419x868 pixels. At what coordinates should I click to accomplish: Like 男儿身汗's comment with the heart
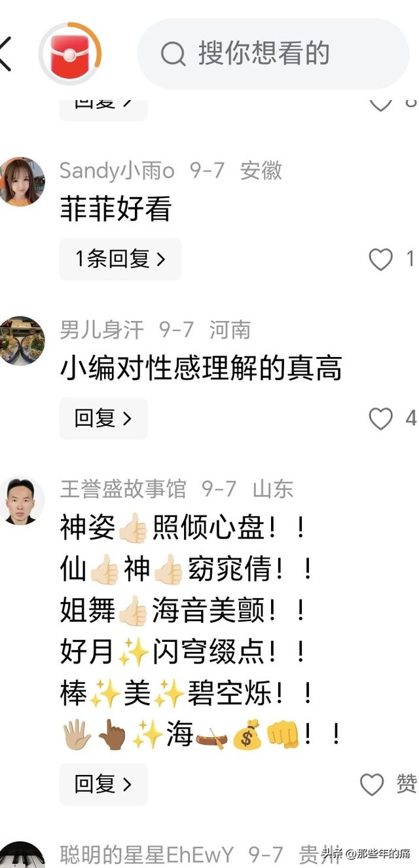pyautogui.click(x=380, y=418)
